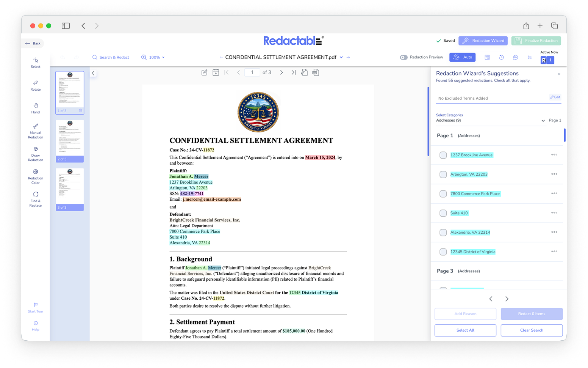Enable the Auto redaction button
This screenshot has width=588, height=368.
click(463, 57)
